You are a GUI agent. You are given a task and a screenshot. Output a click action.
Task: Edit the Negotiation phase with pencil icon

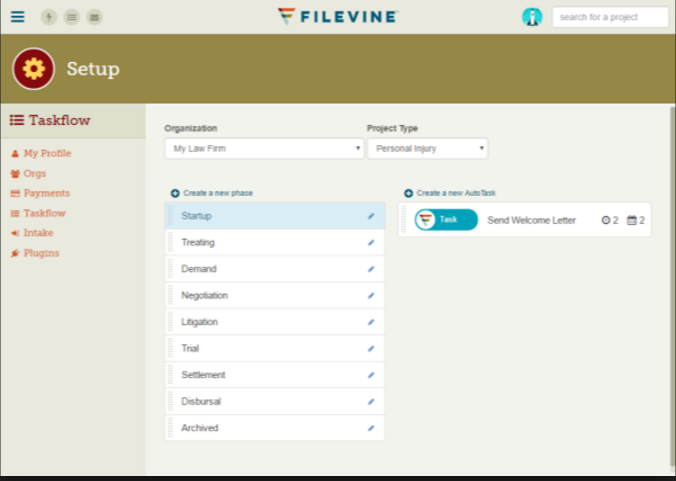(371, 296)
